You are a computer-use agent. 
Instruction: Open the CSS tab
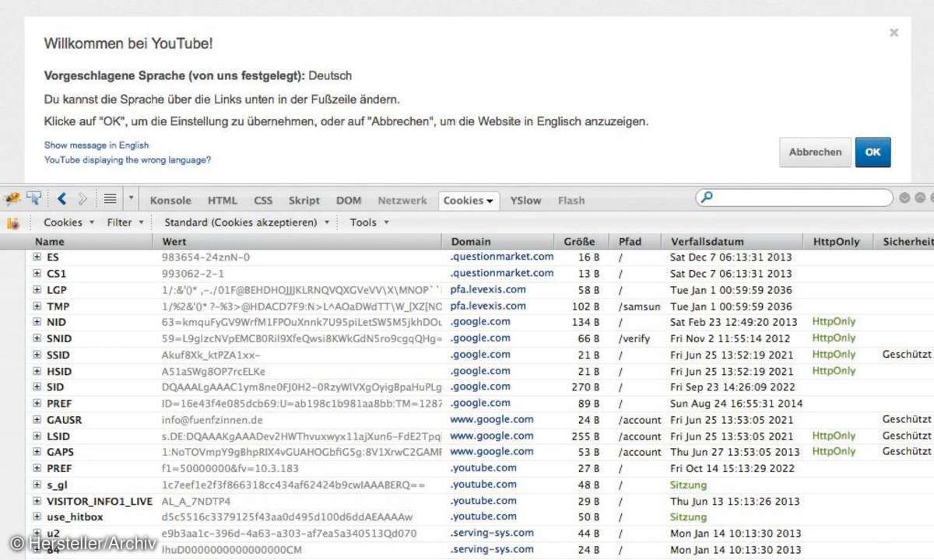coord(263,201)
